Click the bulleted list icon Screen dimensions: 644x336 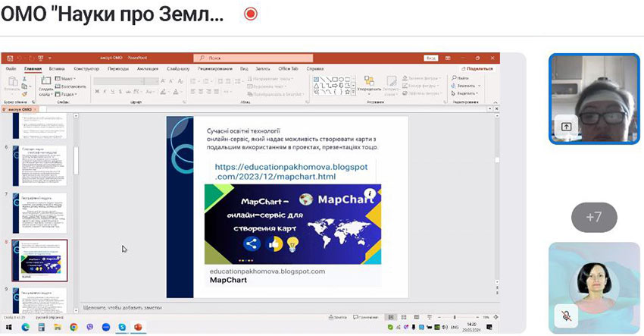pyautogui.click(x=193, y=81)
